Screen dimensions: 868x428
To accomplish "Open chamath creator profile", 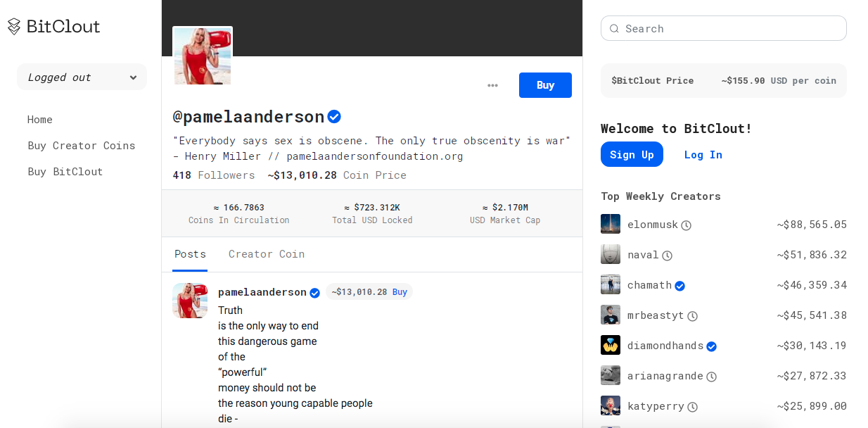I will (x=649, y=285).
